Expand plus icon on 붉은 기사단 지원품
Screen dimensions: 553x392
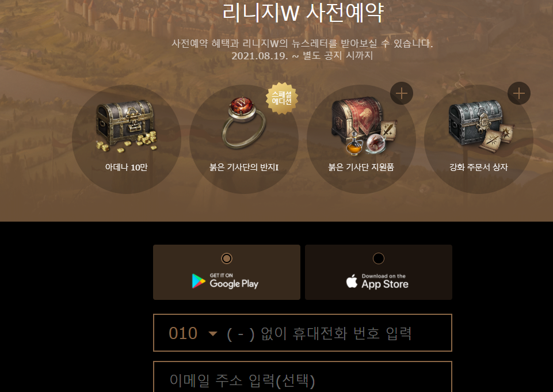click(x=401, y=93)
